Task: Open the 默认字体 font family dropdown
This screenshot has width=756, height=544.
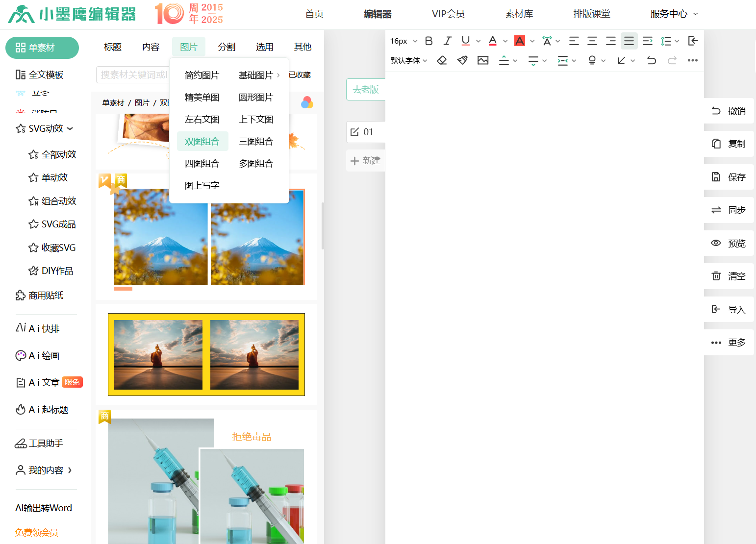Action: (x=409, y=60)
